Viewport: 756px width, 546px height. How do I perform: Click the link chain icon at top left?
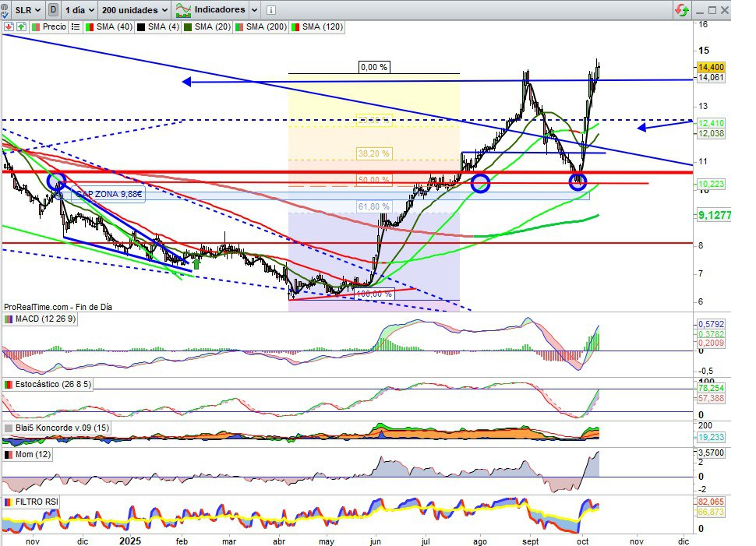pos(7,10)
